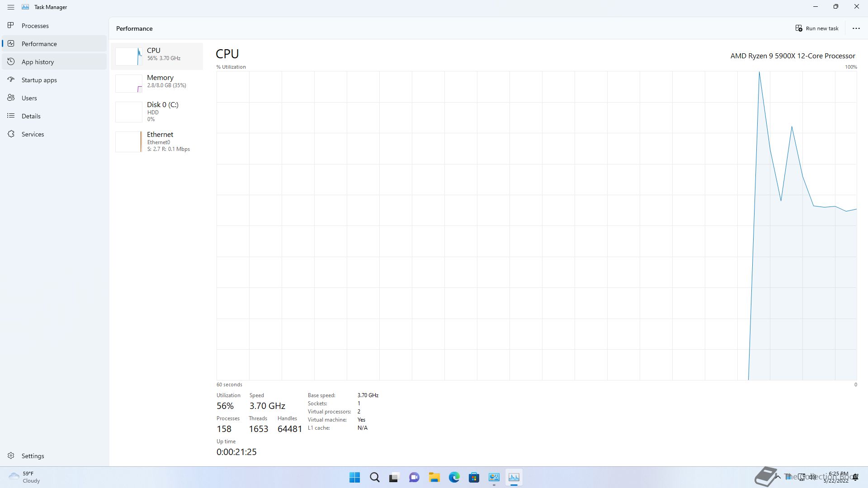Viewport: 868px width, 488px height.
Task: Select the Ethernet performance item
Action: [157, 141]
